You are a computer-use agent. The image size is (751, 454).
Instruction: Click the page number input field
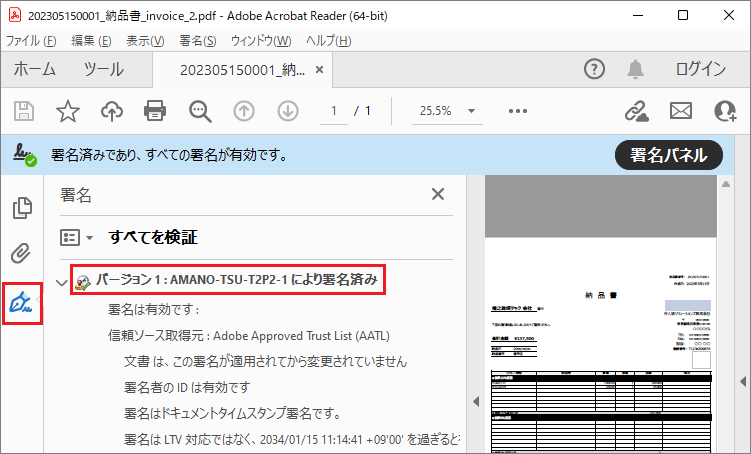[333, 110]
